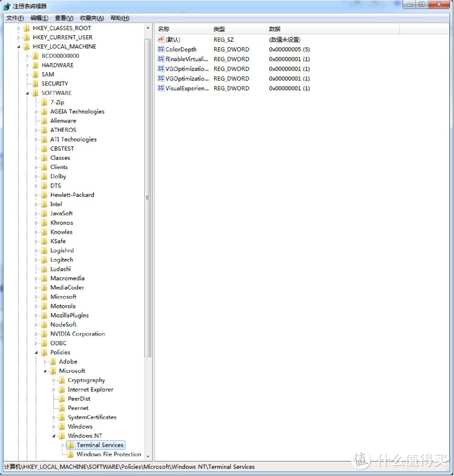The image size is (454, 476).
Task: Select the 7-Zip folder icon
Action: (44, 102)
